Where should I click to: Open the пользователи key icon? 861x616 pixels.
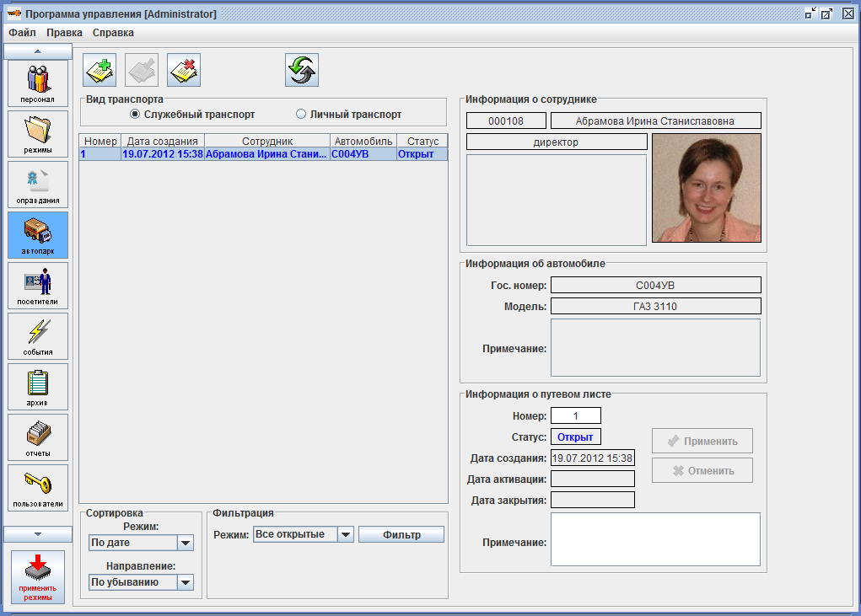(38, 488)
